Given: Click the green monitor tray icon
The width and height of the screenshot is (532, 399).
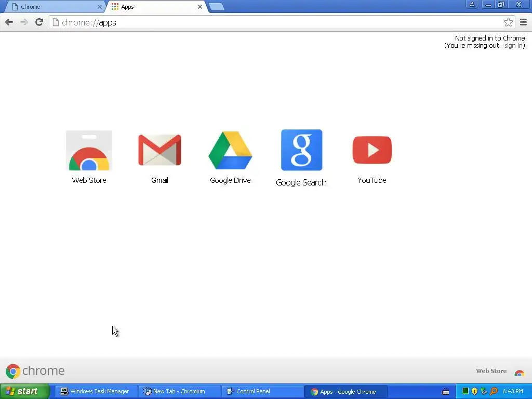Looking at the screenshot, I should coord(465,391).
